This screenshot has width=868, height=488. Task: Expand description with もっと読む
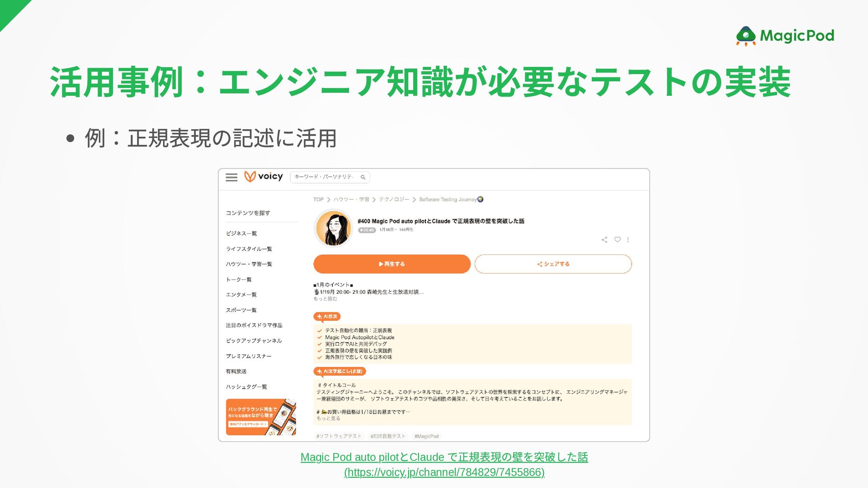click(x=325, y=299)
